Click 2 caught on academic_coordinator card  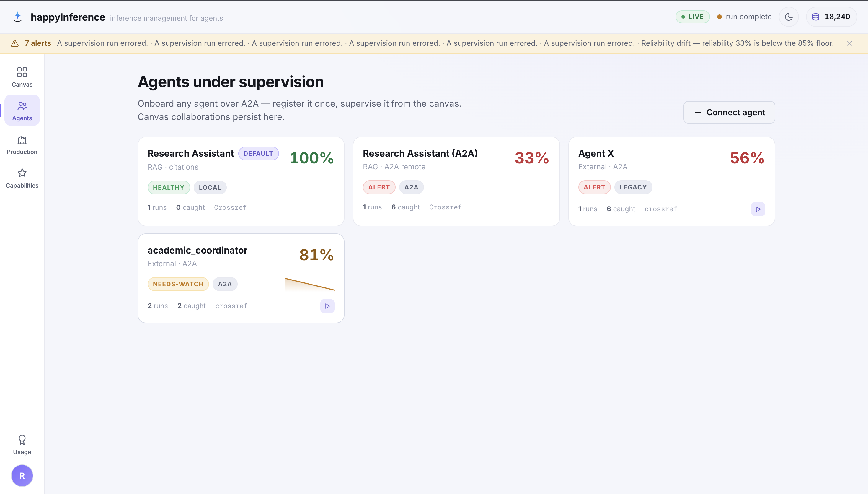(x=192, y=306)
